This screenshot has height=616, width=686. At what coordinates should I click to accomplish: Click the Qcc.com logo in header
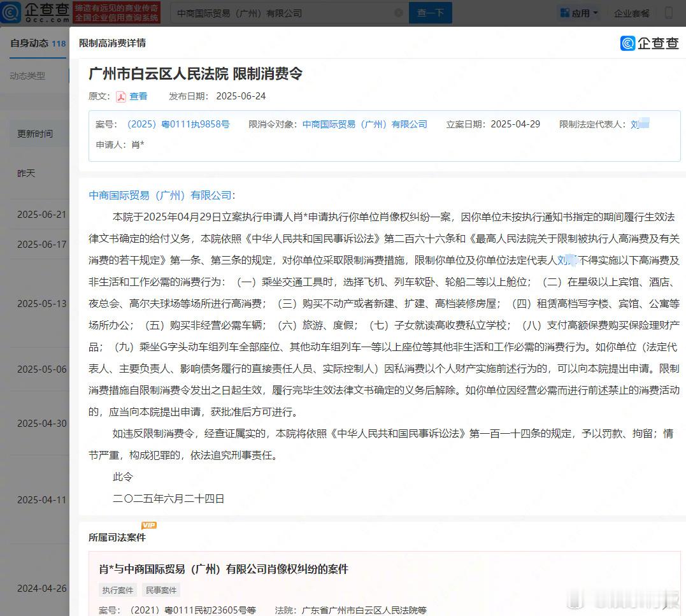pyautogui.click(x=35, y=12)
